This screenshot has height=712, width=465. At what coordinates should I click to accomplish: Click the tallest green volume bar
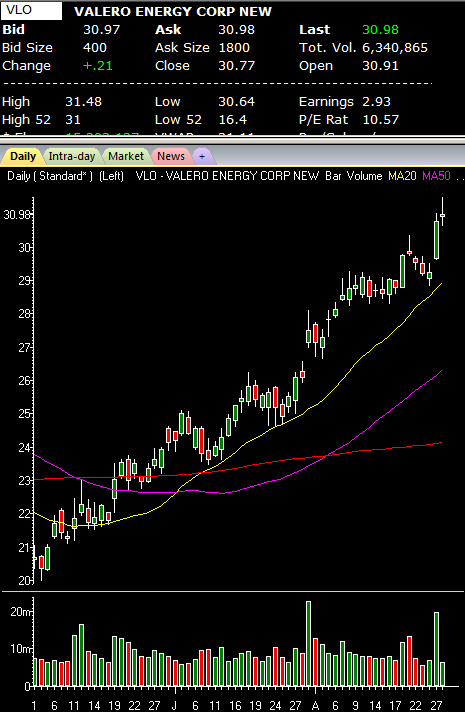point(308,643)
